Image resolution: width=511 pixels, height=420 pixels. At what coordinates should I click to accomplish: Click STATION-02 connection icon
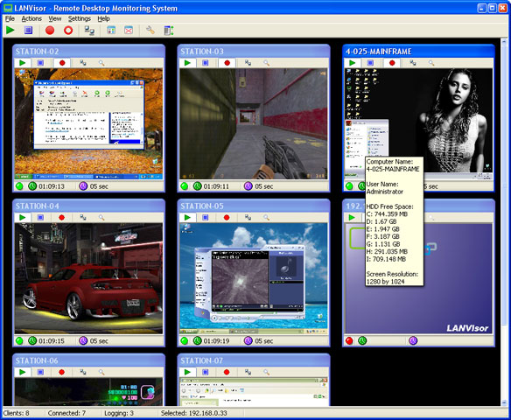click(x=83, y=63)
